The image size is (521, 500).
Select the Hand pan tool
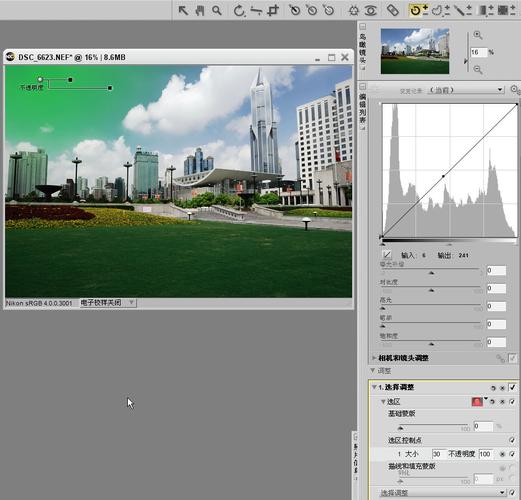(x=200, y=11)
